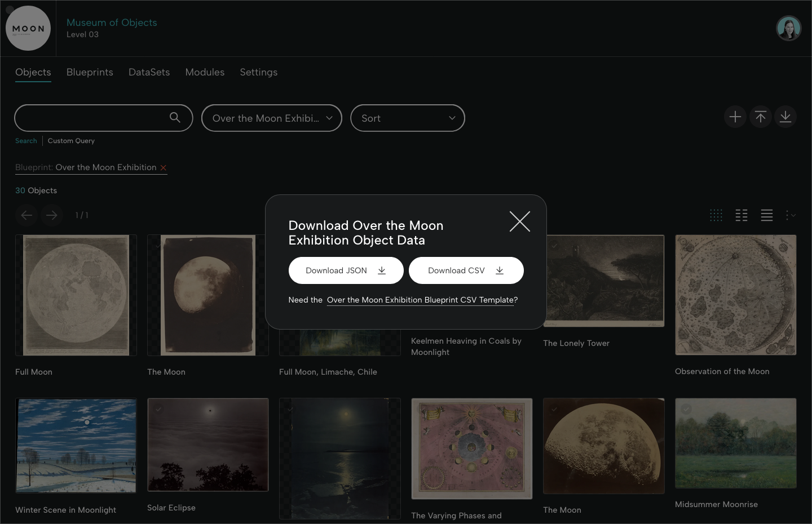This screenshot has height=524, width=812.
Task: Open the Blueprint CSV Template link
Action: (420, 300)
